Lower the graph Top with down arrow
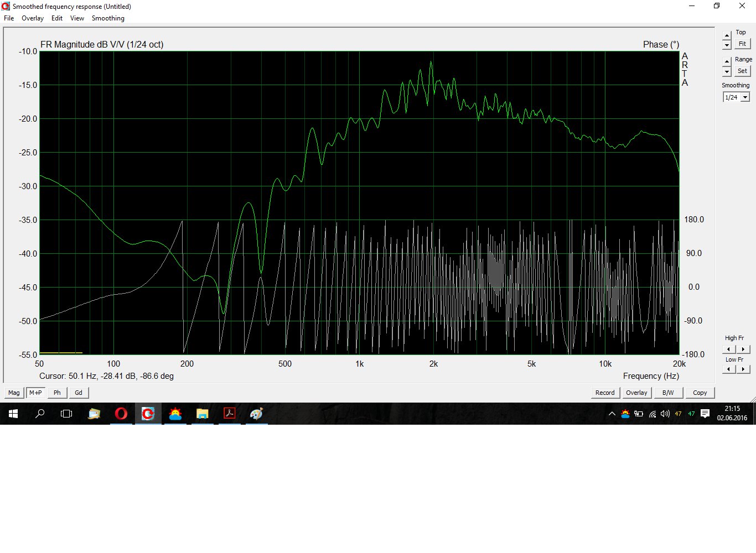Image resolution: width=756 pixels, height=553 pixels. click(x=727, y=45)
